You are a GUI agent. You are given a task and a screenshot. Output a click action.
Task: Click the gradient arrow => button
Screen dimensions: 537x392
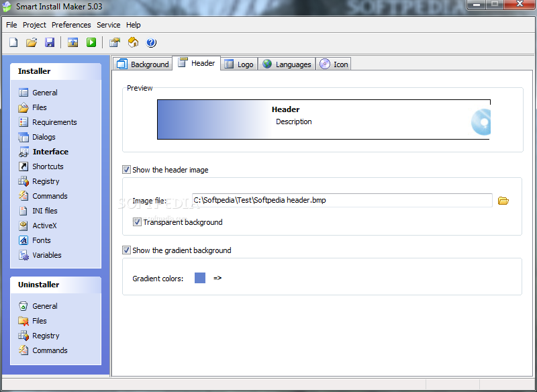217,278
